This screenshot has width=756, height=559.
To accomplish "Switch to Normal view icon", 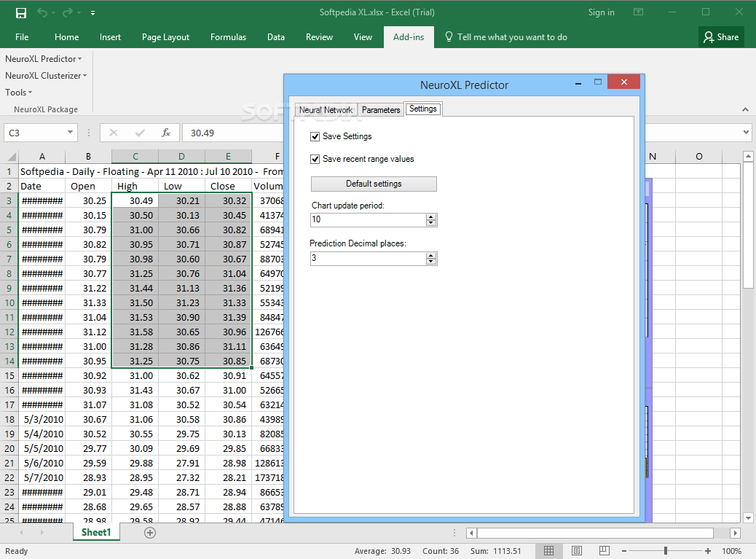I will 548,551.
